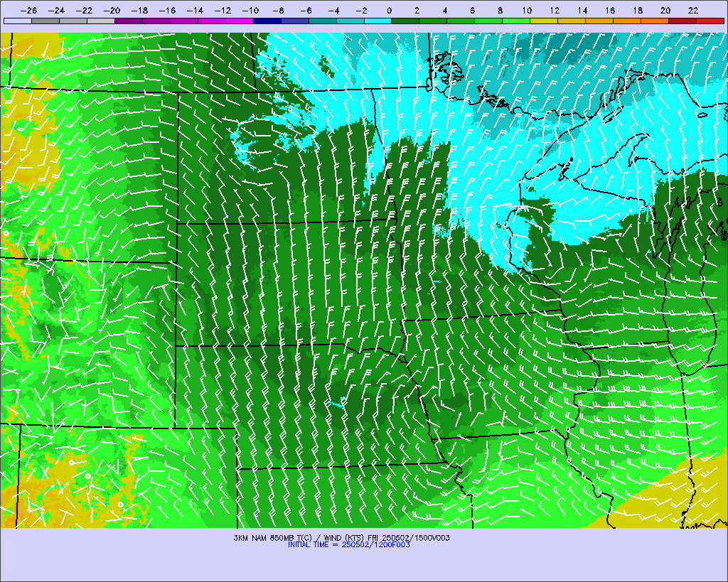Pick the green swatch between 2 and 4
This screenshot has height=582, width=728.
point(433,21)
